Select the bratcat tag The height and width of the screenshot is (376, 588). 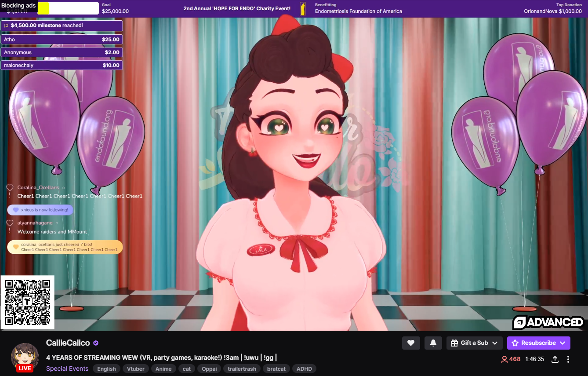[x=276, y=369]
